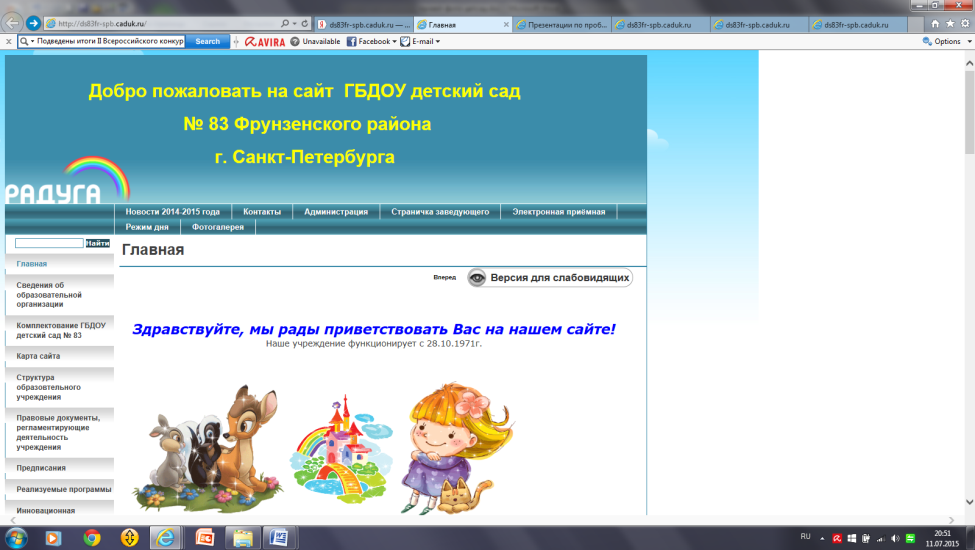Screen dimensions: 975x550
Task: Open Правовые документы sidebar link
Action: 58,432
